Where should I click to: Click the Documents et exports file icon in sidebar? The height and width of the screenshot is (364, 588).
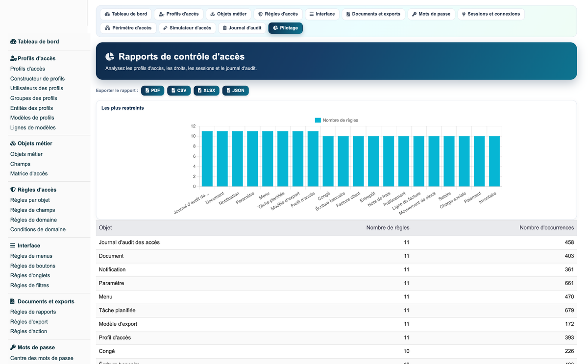(x=13, y=301)
